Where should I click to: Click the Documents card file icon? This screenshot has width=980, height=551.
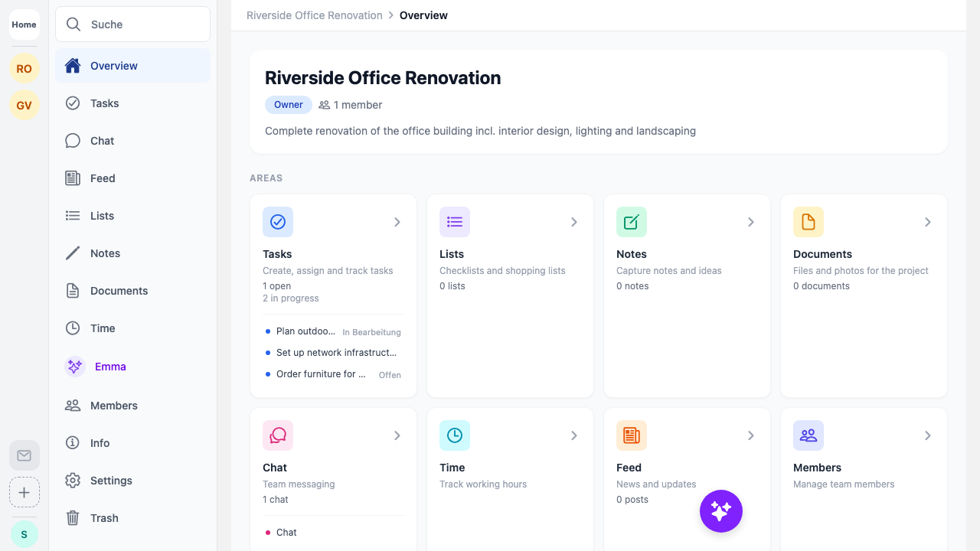808,222
